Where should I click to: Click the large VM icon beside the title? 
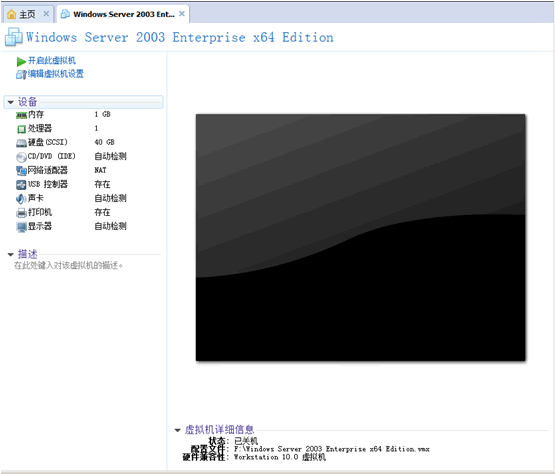(13, 37)
